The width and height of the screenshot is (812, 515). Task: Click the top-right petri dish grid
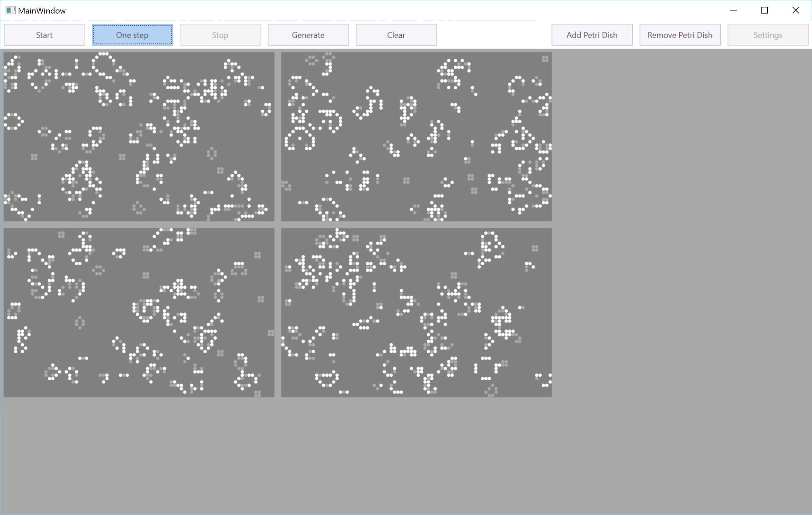coord(416,136)
